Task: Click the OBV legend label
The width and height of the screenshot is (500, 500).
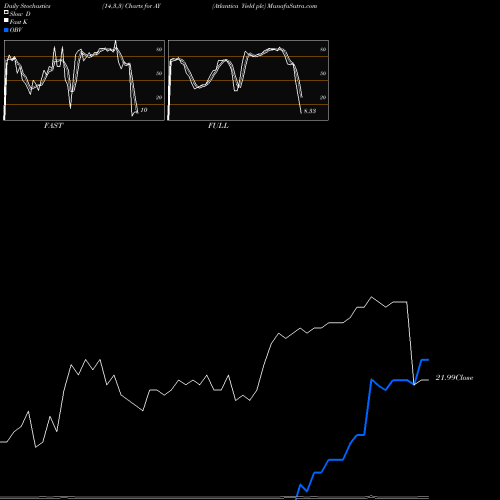Action: 16,30
